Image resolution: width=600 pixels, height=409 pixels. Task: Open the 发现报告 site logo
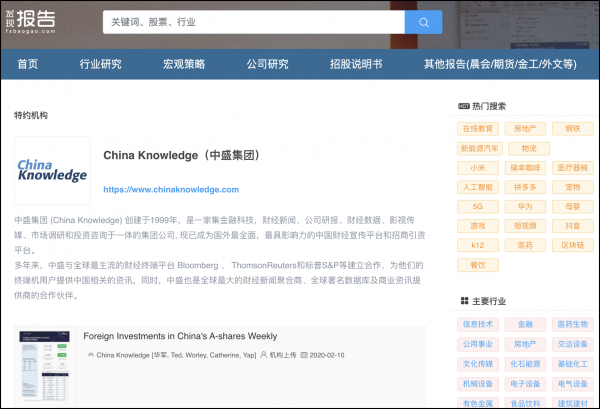coord(31,21)
